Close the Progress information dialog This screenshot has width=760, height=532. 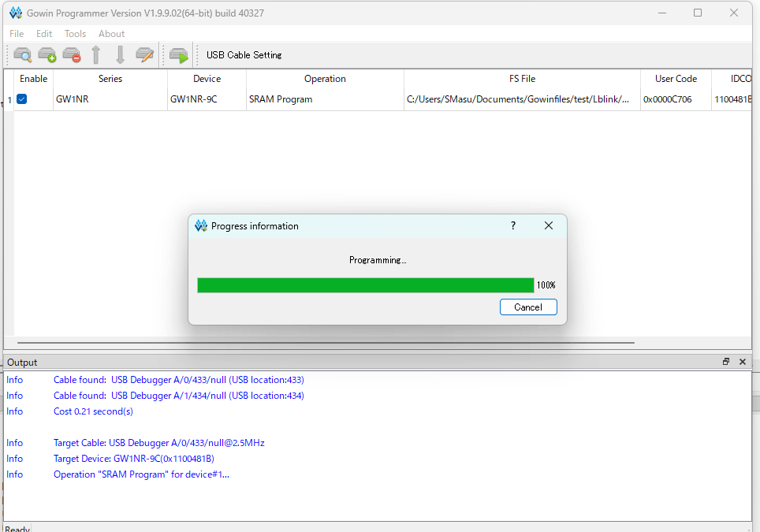click(x=549, y=225)
